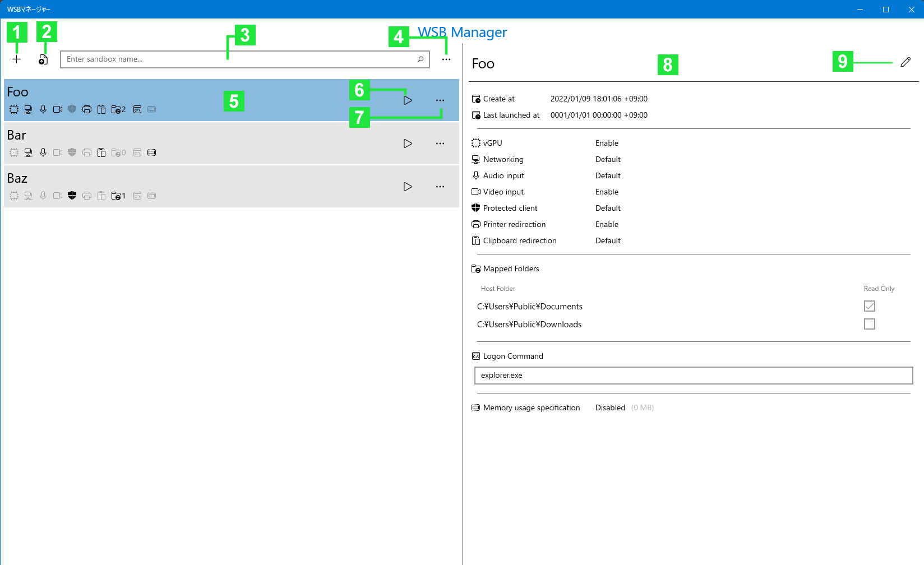Click the Create at timestamp value

tap(599, 99)
